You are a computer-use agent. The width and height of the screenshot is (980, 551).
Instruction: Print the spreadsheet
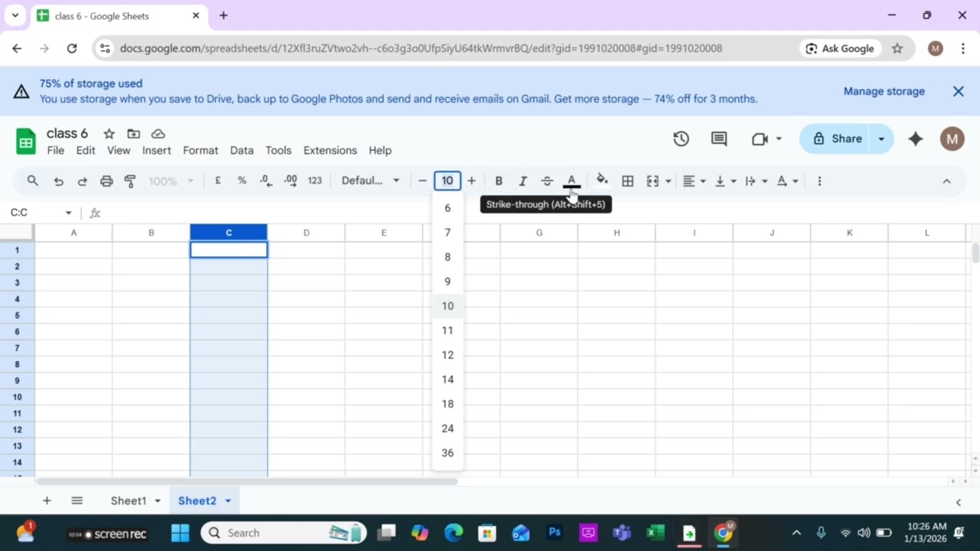(x=106, y=181)
